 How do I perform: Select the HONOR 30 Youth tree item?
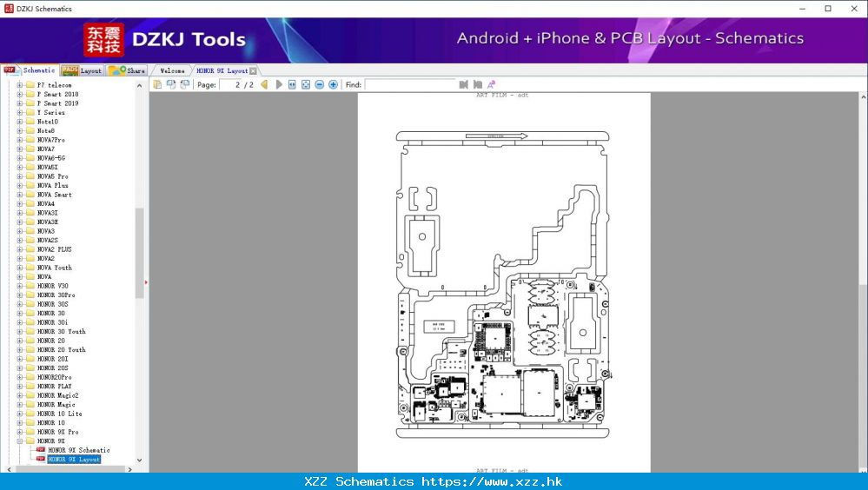[62, 331]
